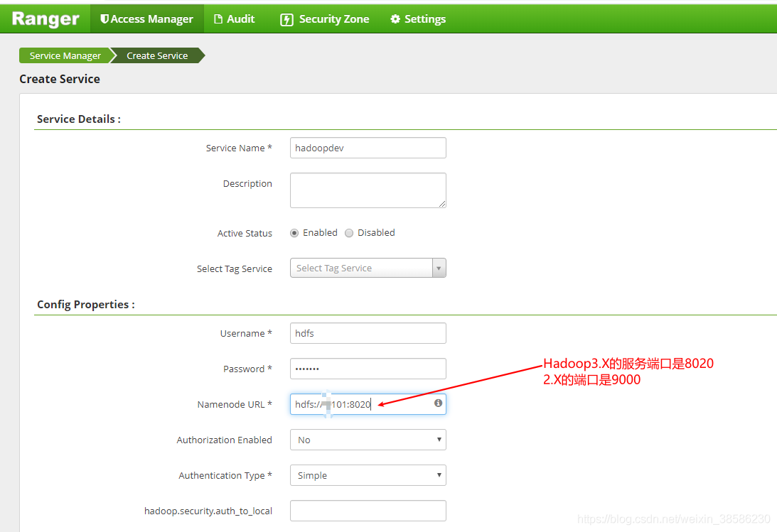
Task: Click the Namenode URL label
Action: (235, 404)
